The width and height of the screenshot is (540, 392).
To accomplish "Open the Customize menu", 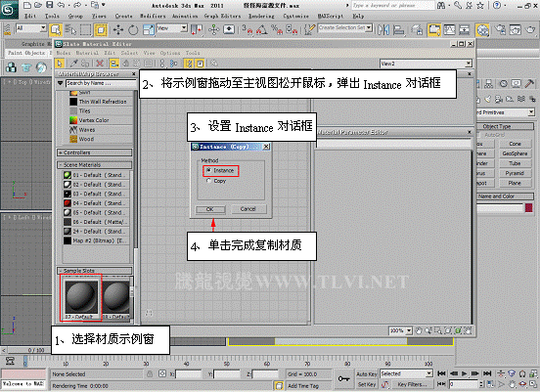I will click(x=295, y=17).
